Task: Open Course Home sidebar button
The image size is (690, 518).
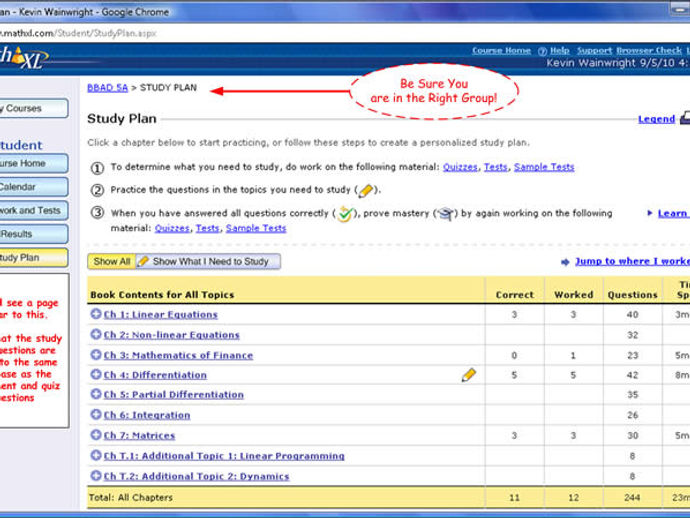Action: point(33,163)
